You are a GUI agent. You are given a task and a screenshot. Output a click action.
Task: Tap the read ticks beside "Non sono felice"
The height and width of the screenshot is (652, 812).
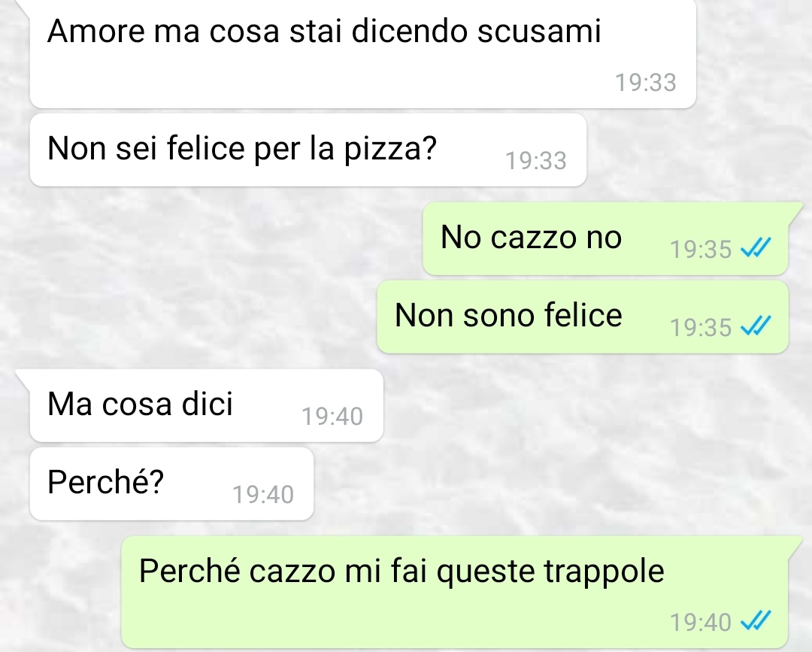(x=756, y=326)
